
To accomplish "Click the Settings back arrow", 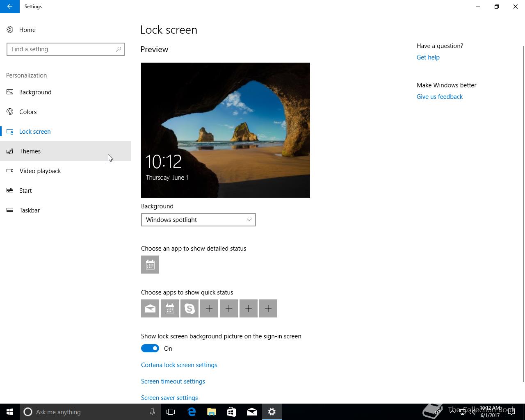I will click(x=10, y=7).
